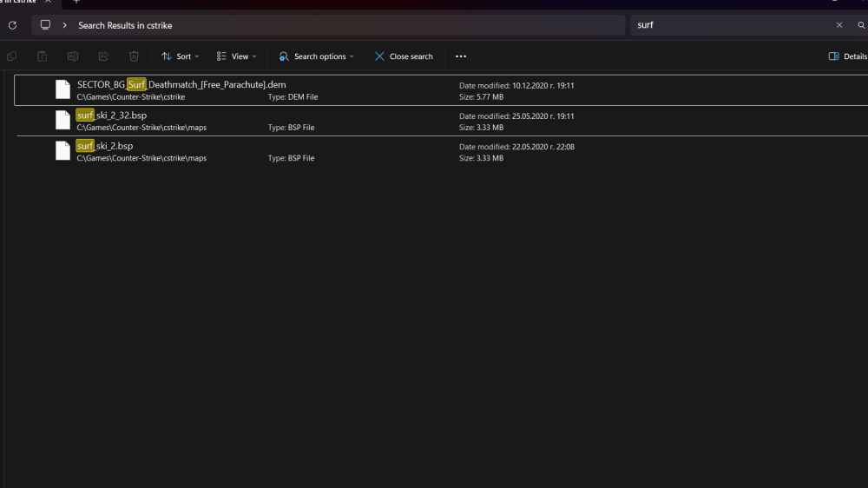Click the Paste toolbar icon
868x488 pixels.
coord(42,56)
